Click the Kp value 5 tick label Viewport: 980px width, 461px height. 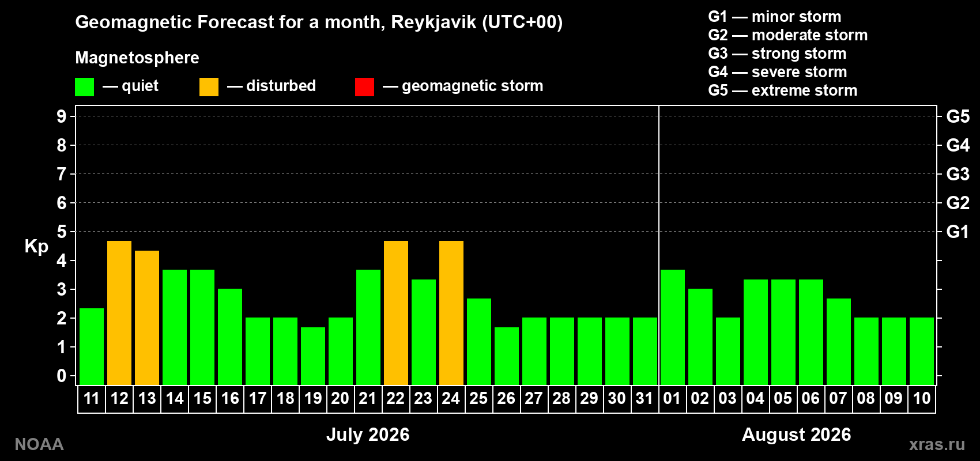click(62, 232)
